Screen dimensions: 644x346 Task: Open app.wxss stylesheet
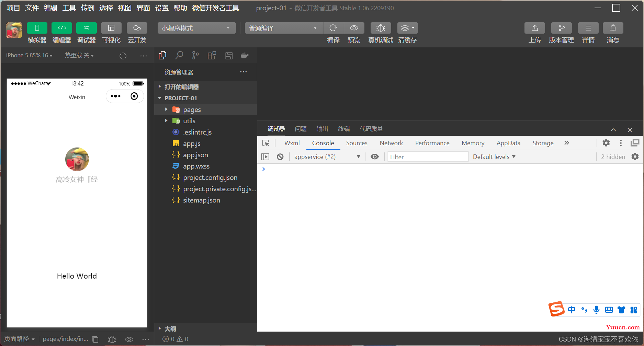(x=206, y=166)
